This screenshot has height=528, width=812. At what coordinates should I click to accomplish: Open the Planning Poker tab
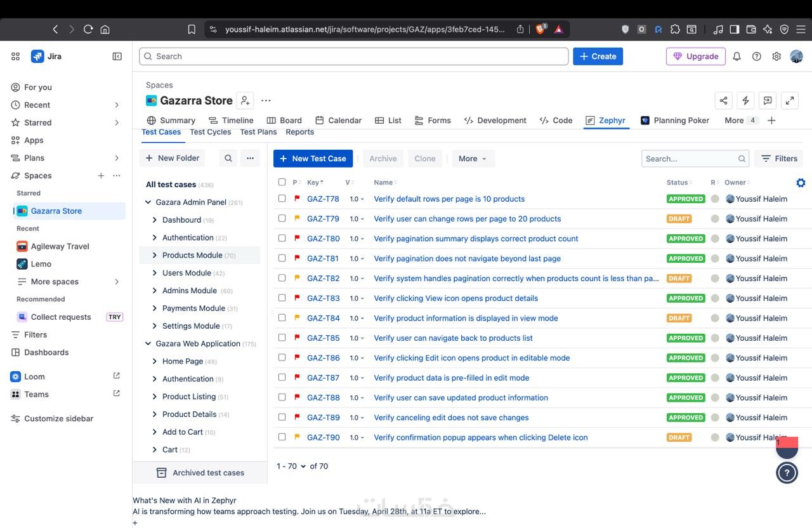click(x=675, y=121)
